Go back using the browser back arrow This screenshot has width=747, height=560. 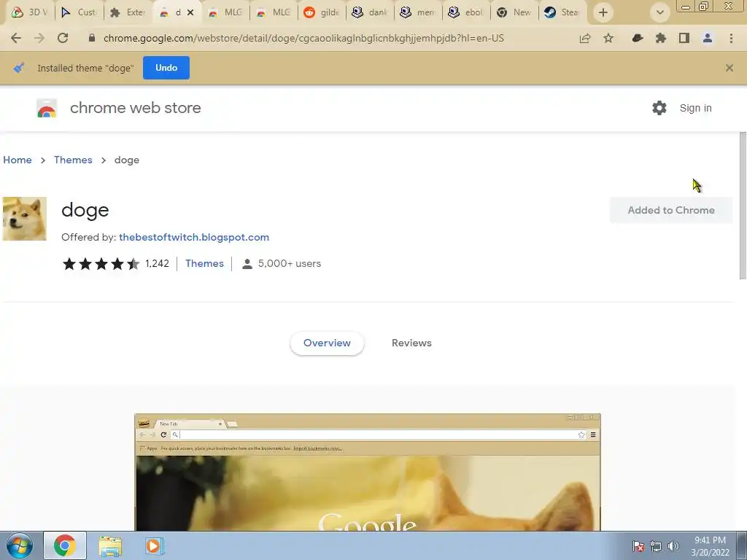[x=16, y=38]
